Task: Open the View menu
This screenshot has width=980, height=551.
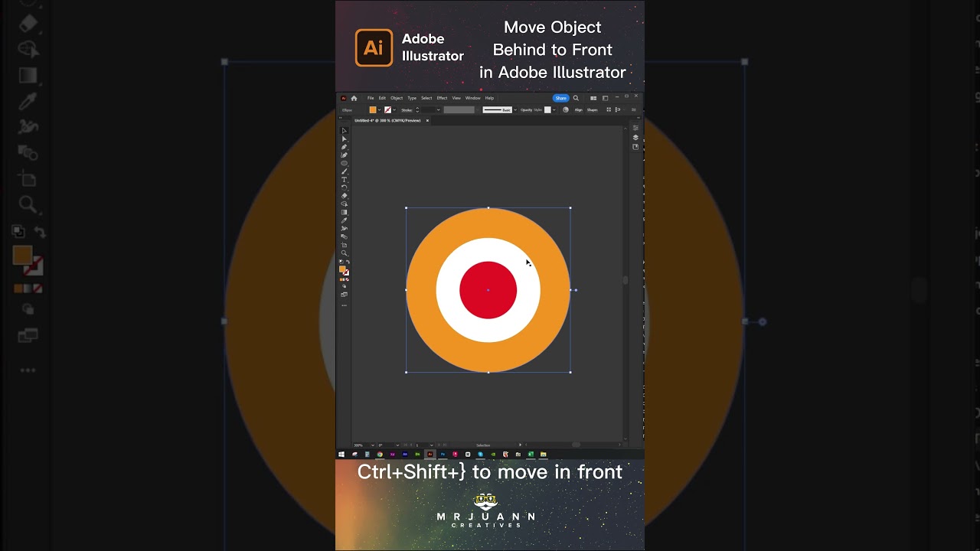Action: [456, 98]
